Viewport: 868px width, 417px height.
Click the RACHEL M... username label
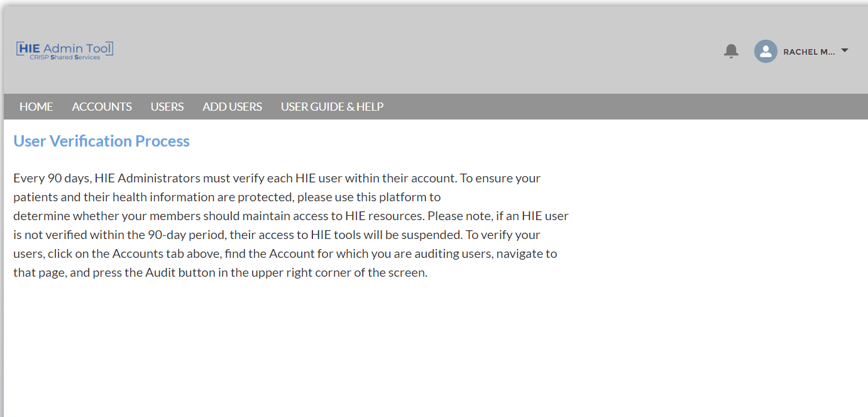[x=809, y=52]
